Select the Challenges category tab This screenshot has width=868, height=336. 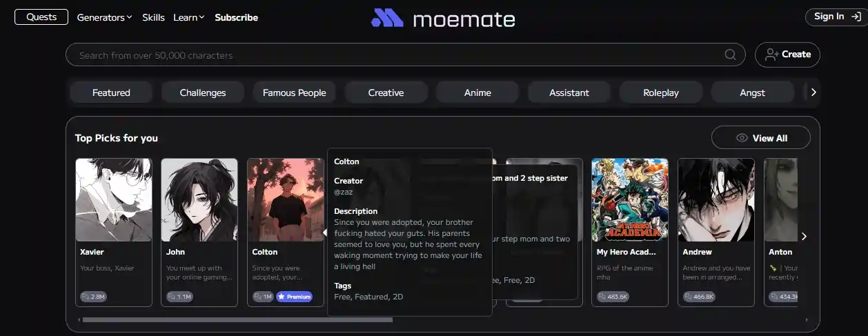(203, 92)
